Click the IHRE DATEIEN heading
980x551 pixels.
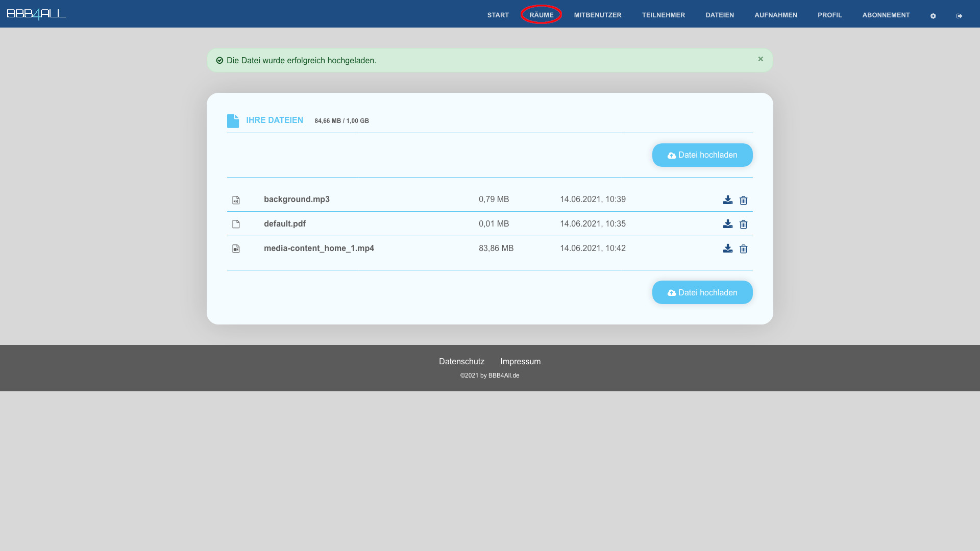pos(275,120)
